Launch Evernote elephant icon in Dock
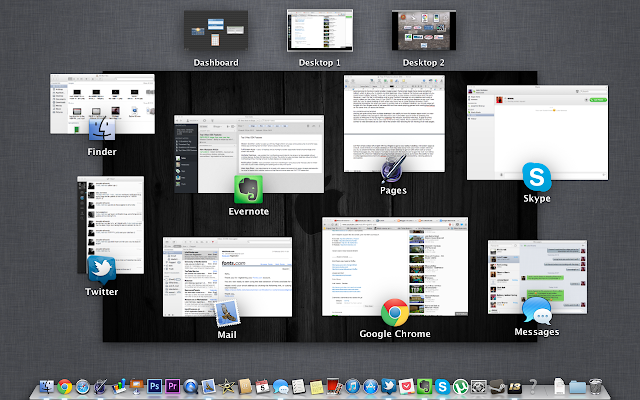640x400 pixels. point(424,386)
